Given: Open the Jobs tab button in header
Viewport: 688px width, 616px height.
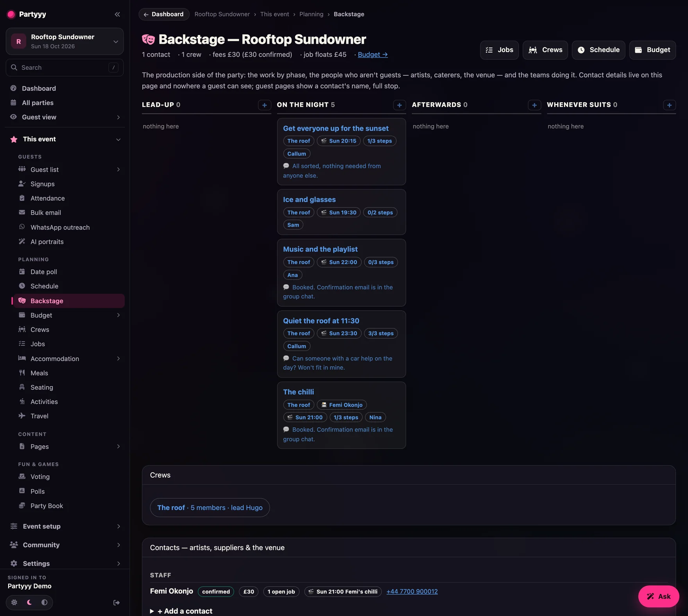Looking at the screenshot, I should click(499, 50).
